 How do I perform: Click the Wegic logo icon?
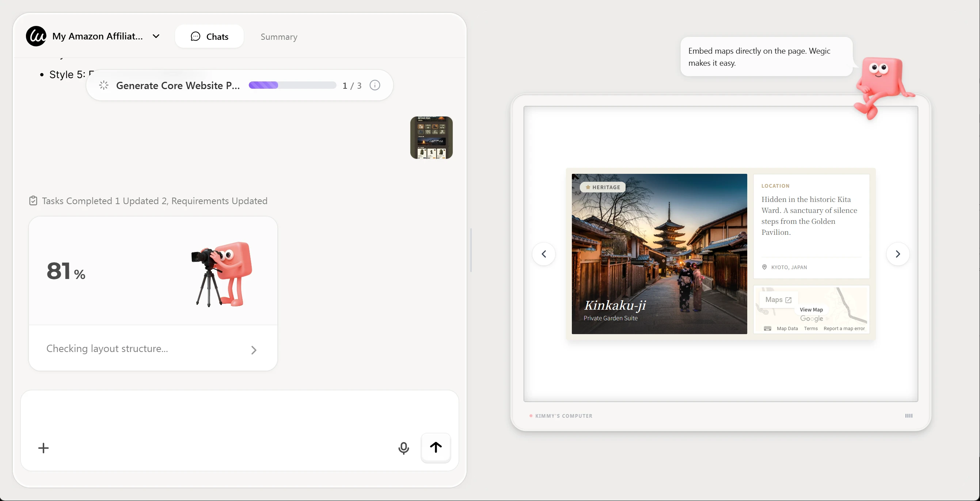pos(36,36)
